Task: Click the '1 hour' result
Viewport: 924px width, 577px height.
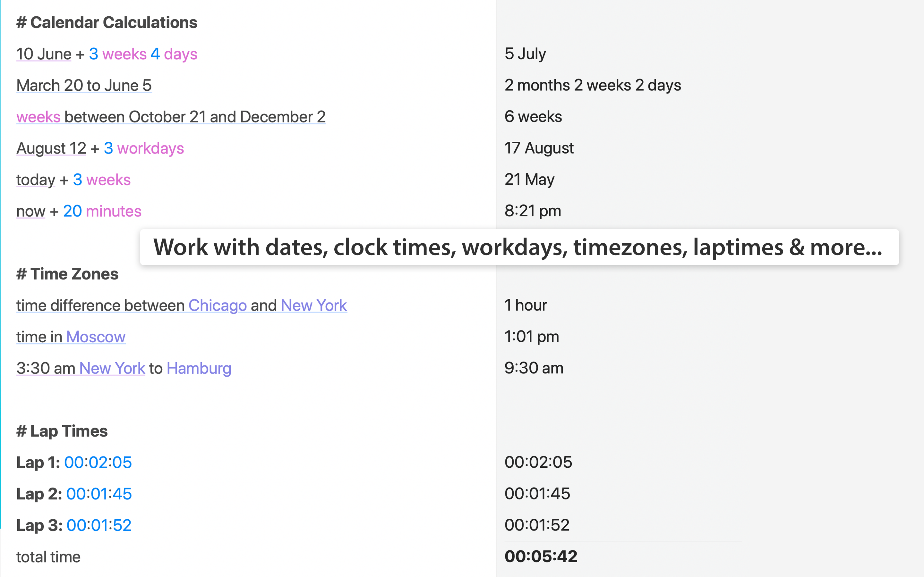Action: [x=526, y=305]
